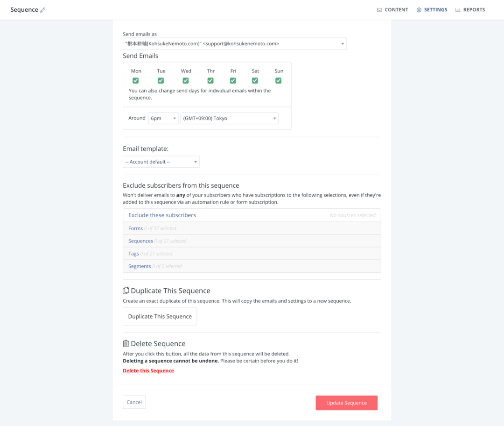The width and height of the screenshot is (504, 426).
Task: Click the Delete this Sequence link
Action: [148, 371]
